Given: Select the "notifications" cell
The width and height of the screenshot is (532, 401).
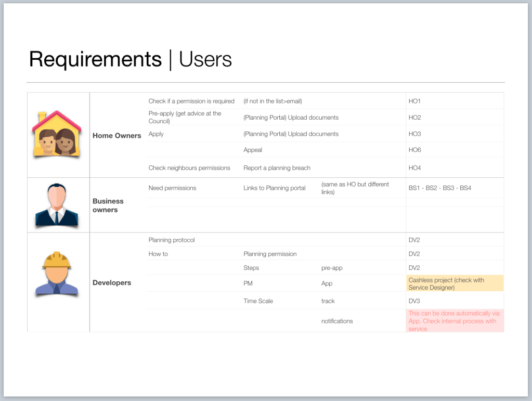Looking at the screenshot, I should [x=337, y=321].
